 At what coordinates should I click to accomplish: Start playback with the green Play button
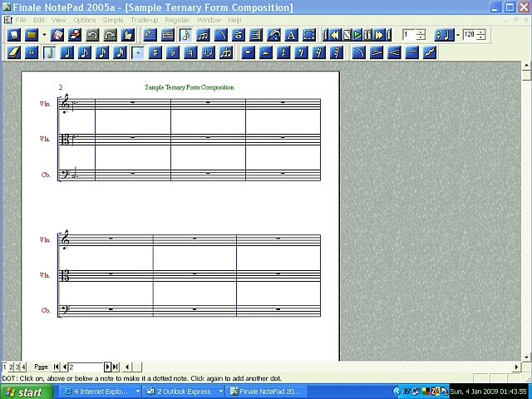click(357, 35)
